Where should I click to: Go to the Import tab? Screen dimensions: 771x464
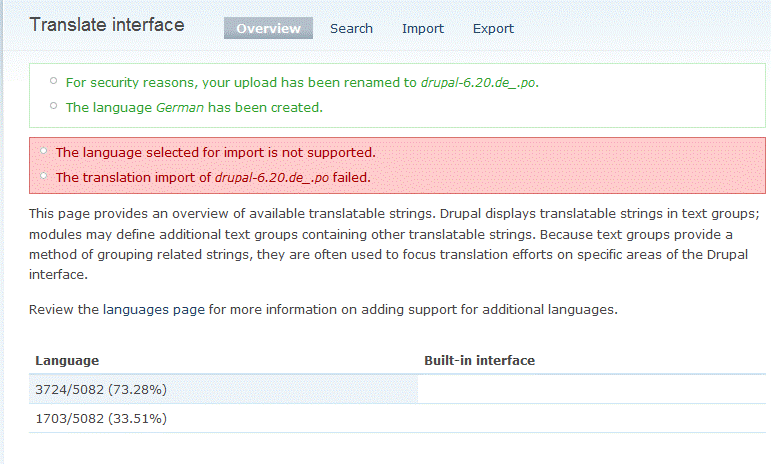tap(423, 28)
